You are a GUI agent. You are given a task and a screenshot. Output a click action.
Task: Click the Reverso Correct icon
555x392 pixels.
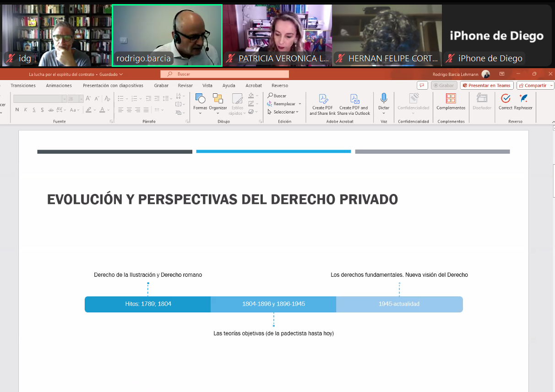(x=506, y=99)
